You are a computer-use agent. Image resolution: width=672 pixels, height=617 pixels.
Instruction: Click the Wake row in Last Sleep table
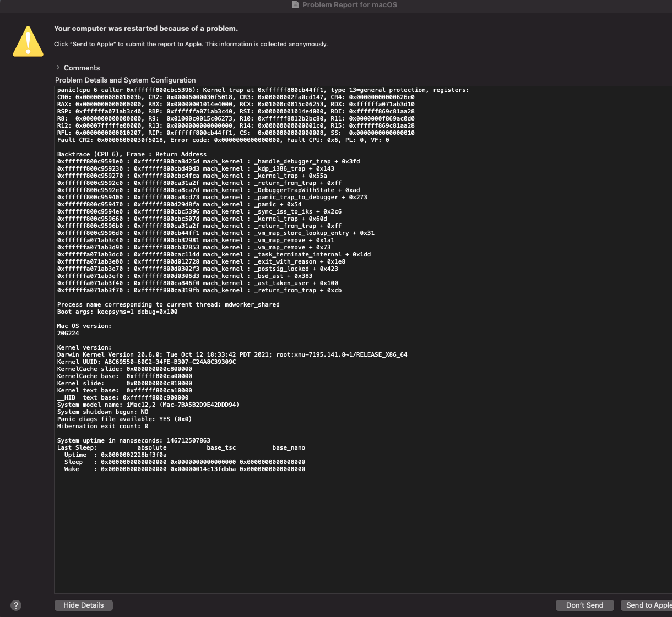point(185,469)
